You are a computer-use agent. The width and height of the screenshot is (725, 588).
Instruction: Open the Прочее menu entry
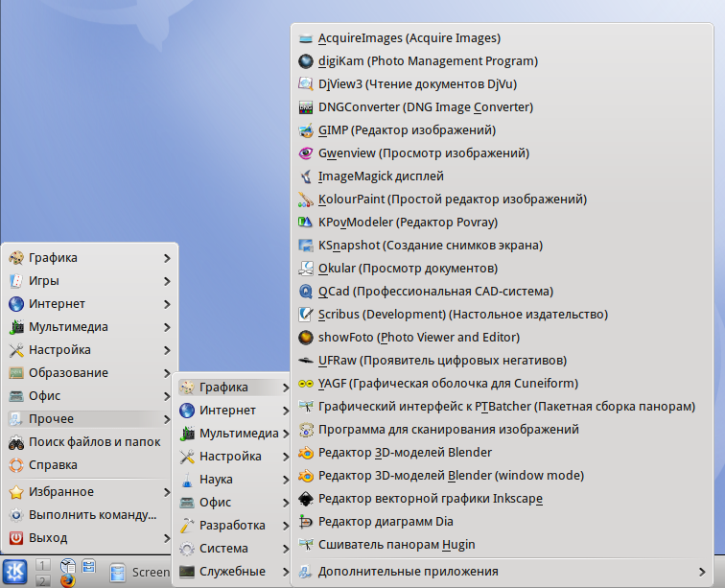(90, 419)
